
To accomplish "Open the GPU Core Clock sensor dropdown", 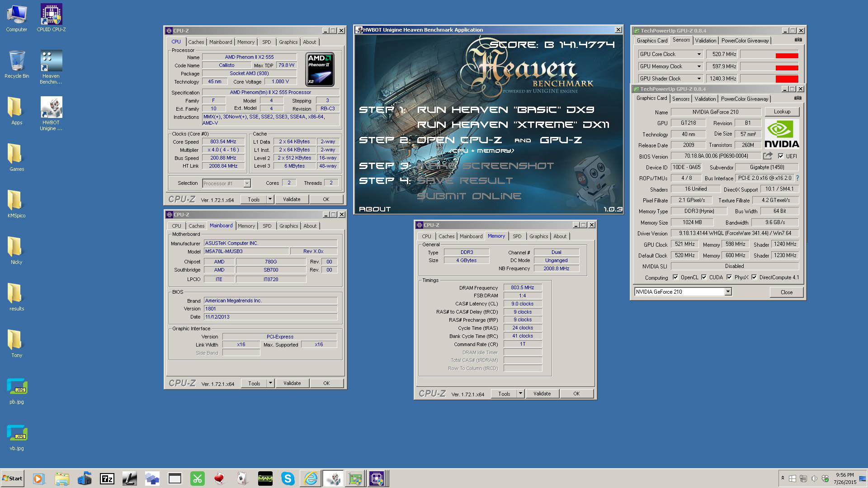I will (x=699, y=54).
